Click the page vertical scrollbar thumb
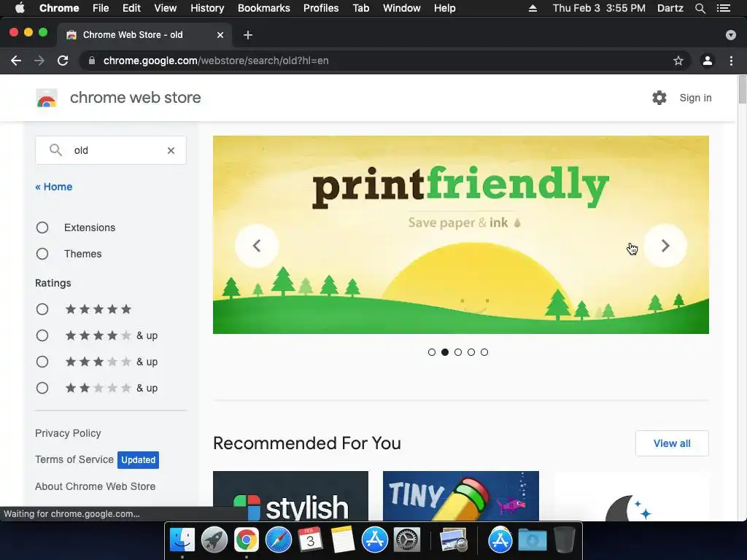 [742, 88]
